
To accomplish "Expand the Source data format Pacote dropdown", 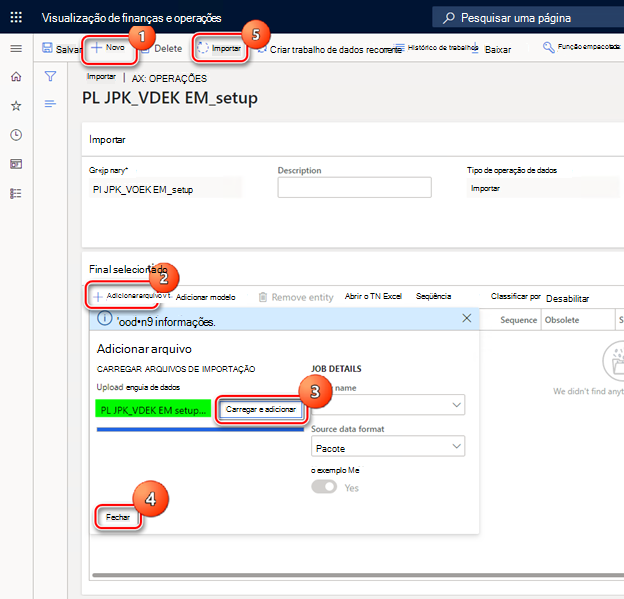I will tap(388, 446).
